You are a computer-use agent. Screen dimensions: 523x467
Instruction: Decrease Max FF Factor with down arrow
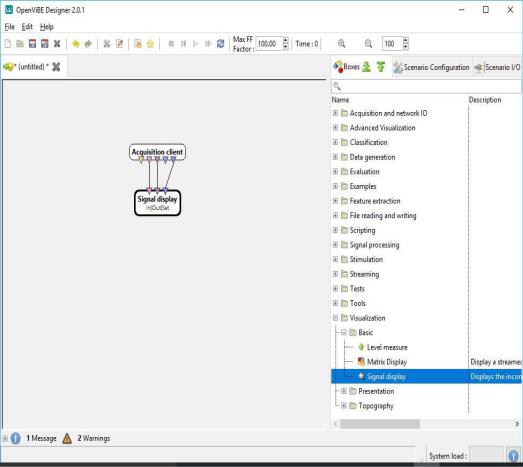[x=286, y=47]
